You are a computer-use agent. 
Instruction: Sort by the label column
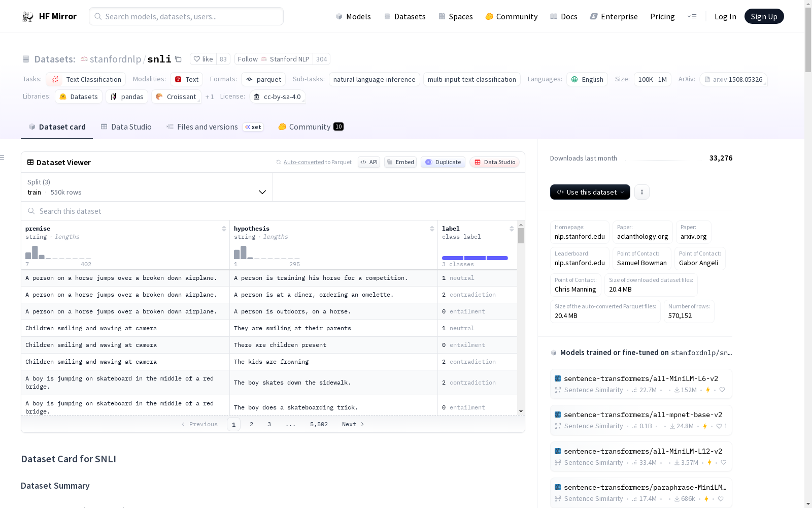coord(512,229)
